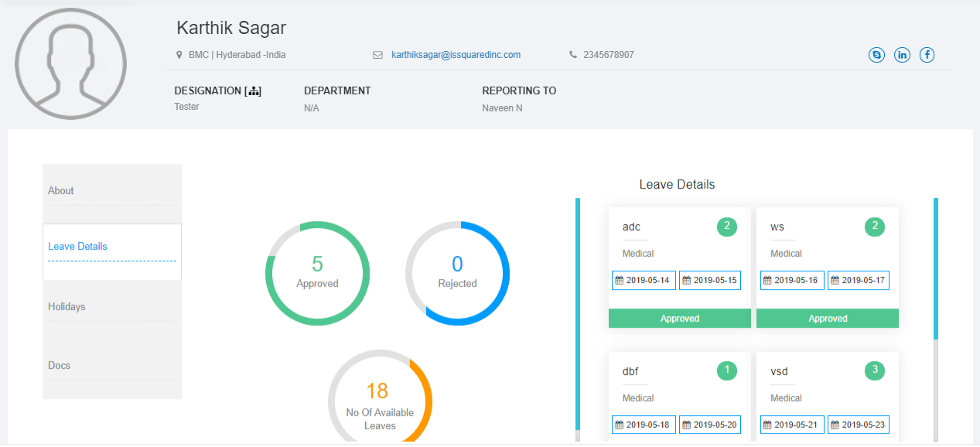Open the Facebook profile icon
Screen dimensions: 980x447
pos(927,55)
